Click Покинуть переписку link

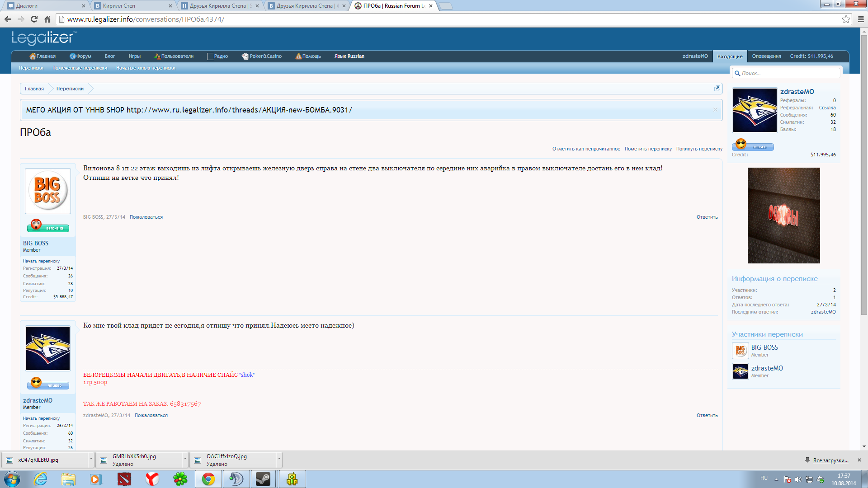pyautogui.click(x=699, y=149)
